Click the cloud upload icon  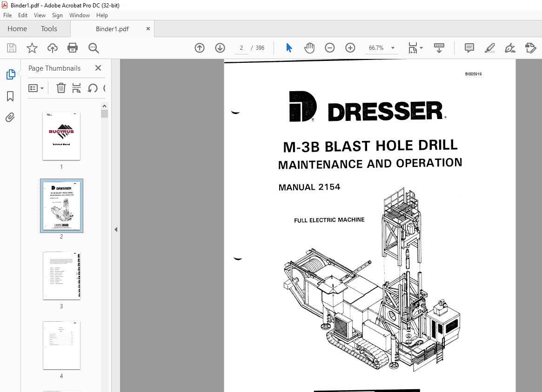[x=53, y=47]
